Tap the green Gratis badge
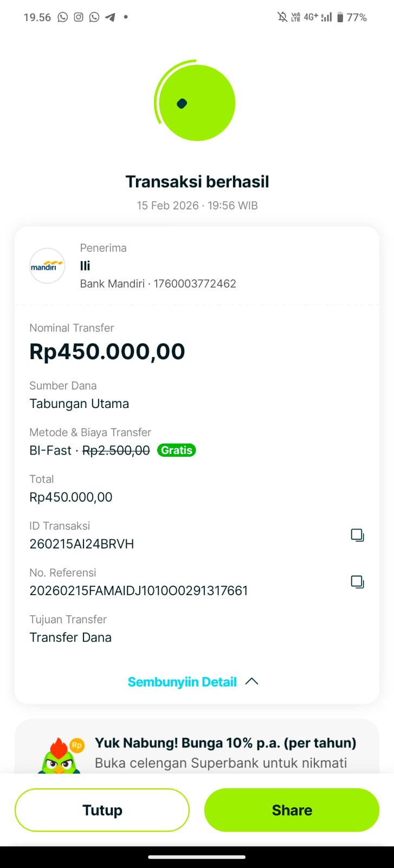The width and height of the screenshot is (394, 868). point(176,450)
